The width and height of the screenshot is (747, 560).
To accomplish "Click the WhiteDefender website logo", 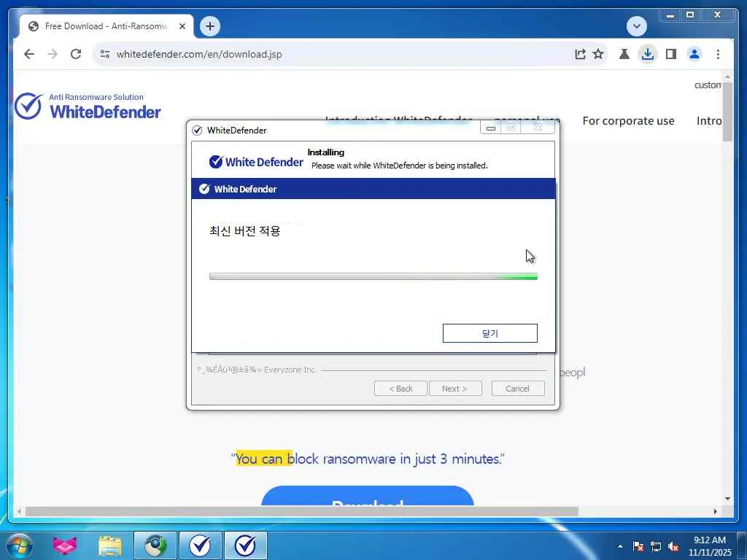I will 88,106.
